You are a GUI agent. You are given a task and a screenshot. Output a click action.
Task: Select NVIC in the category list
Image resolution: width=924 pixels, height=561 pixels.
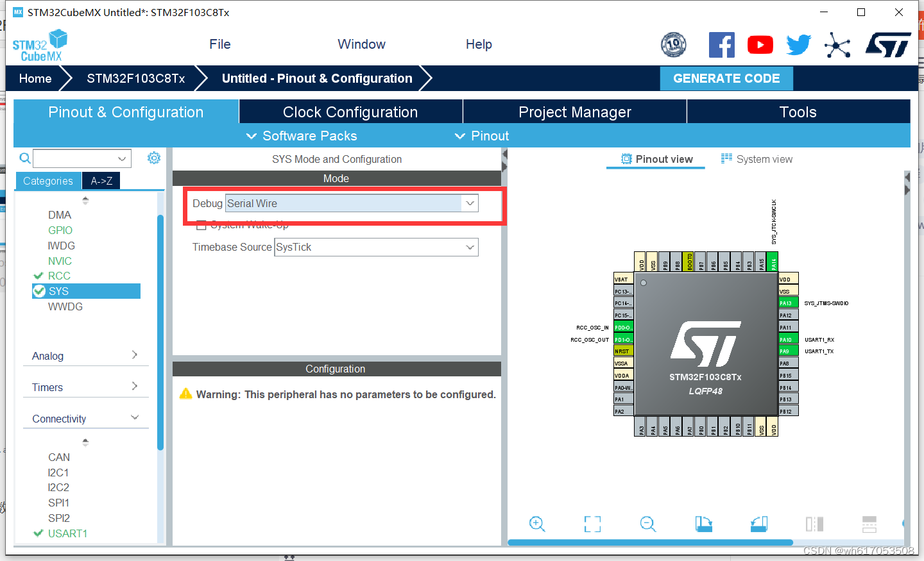(x=60, y=261)
